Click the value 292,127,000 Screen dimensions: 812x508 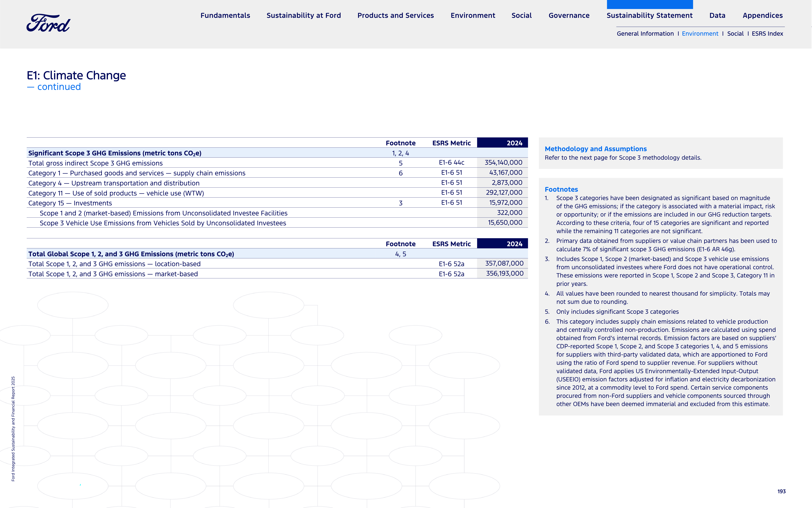tap(504, 192)
